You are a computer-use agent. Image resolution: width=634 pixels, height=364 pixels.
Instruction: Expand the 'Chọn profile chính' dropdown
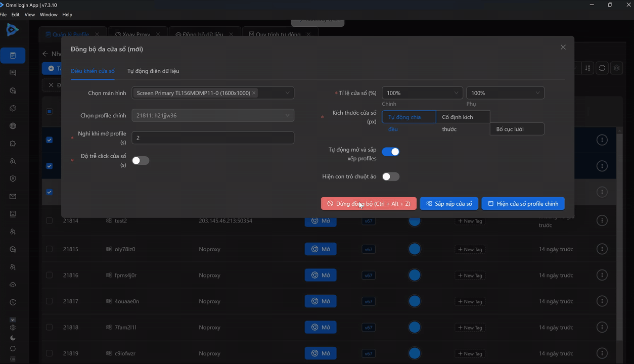212,115
